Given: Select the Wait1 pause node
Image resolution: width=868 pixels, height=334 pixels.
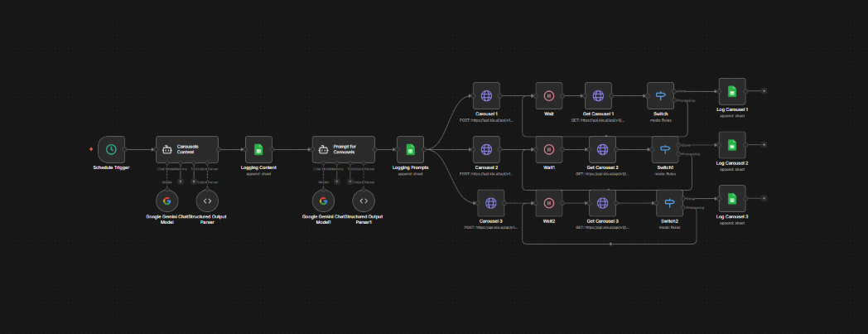Looking at the screenshot, I should tap(549, 149).
